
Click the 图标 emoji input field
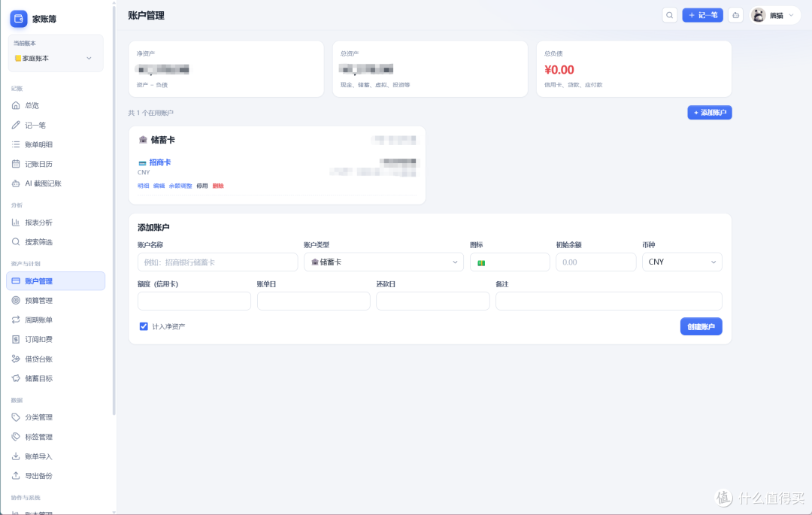(x=510, y=262)
